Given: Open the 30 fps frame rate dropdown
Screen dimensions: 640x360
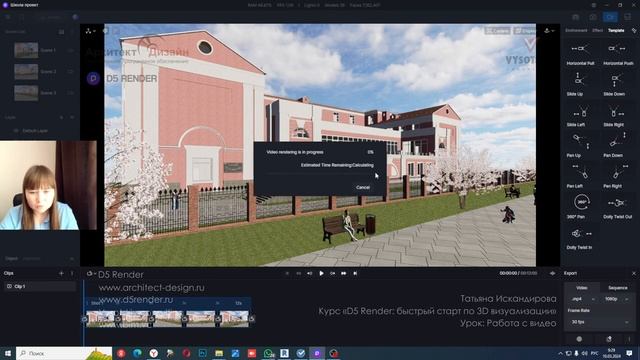Looking at the screenshot, I should coord(599,322).
